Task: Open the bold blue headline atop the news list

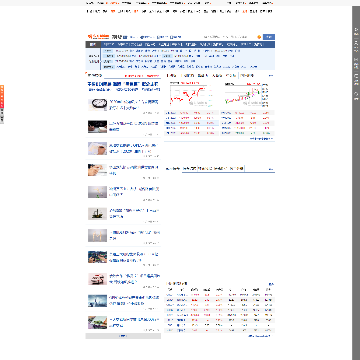Action: pos(123,84)
